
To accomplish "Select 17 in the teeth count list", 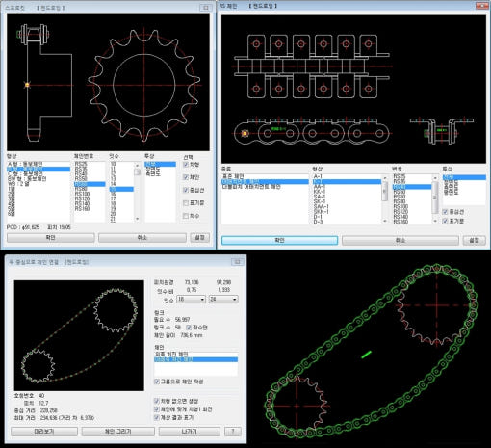I will pos(113,198).
